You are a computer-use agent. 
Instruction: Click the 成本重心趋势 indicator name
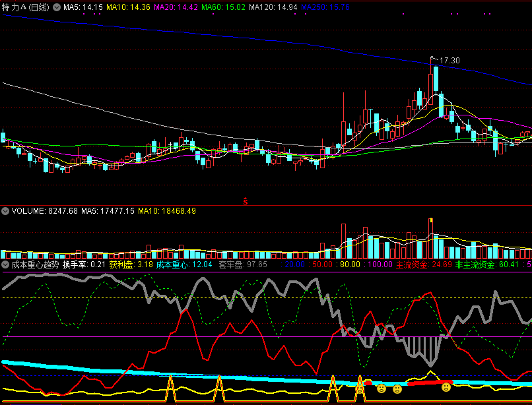[x=35, y=265]
